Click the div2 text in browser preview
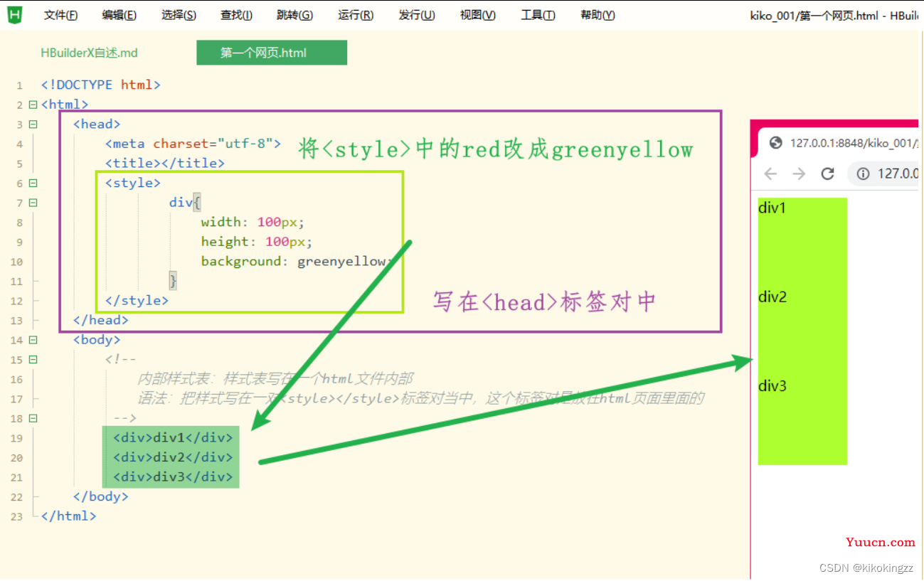This screenshot has height=581, width=924. [x=772, y=297]
